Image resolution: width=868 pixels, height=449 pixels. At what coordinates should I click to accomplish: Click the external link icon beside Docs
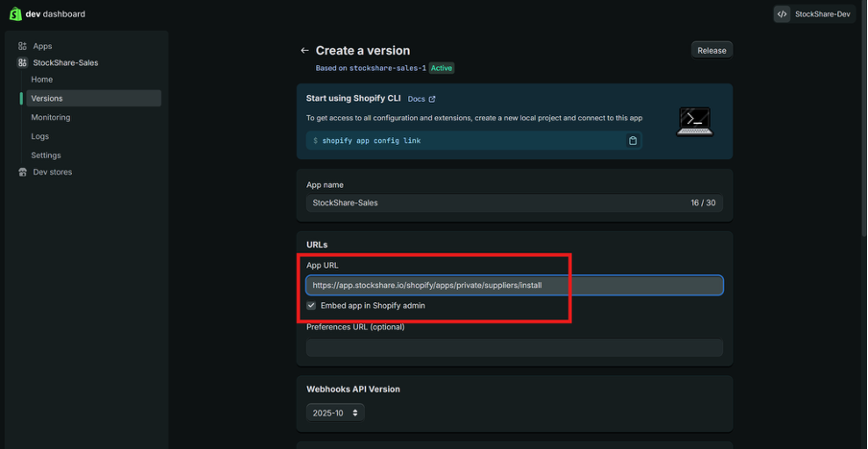pos(432,99)
